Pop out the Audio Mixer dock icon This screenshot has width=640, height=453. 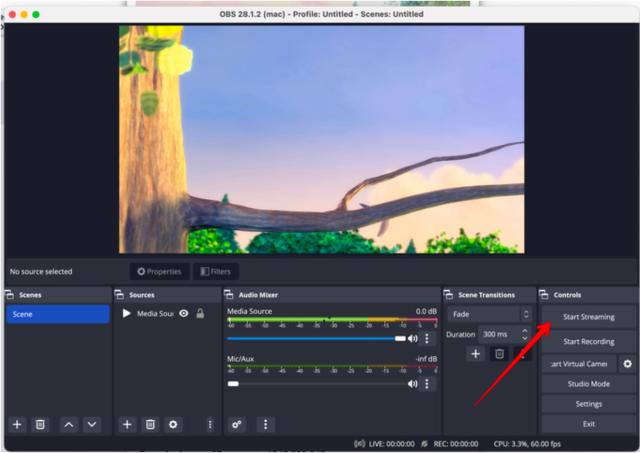pyautogui.click(x=229, y=295)
